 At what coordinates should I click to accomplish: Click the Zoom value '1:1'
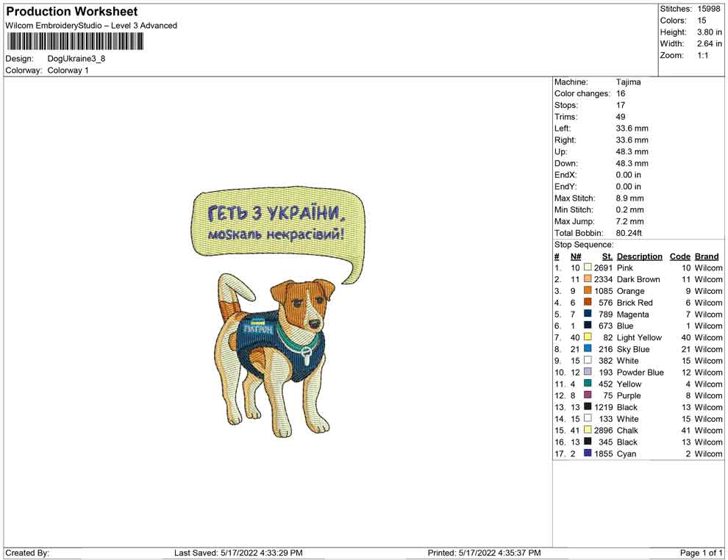pyautogui.click(x=703, y=55)
